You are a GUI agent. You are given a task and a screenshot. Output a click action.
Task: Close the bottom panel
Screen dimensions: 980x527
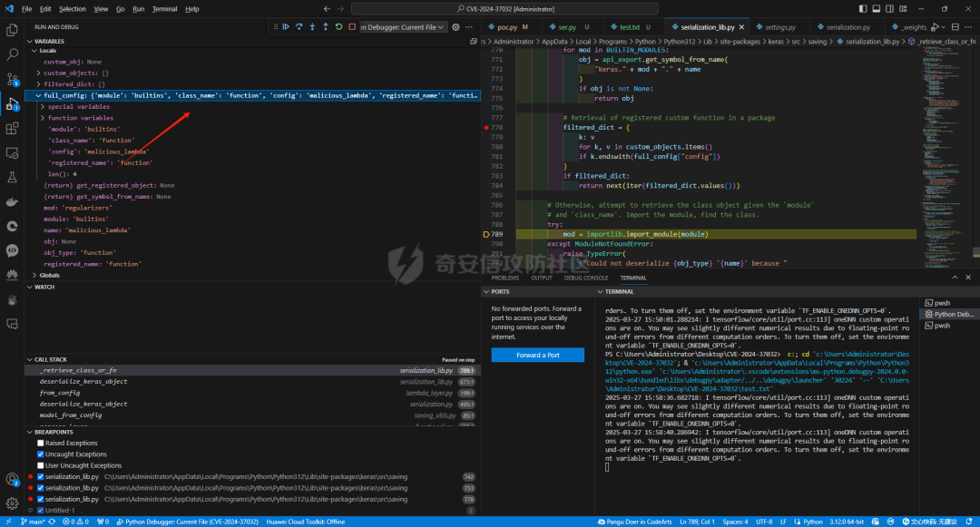(968, 278)
